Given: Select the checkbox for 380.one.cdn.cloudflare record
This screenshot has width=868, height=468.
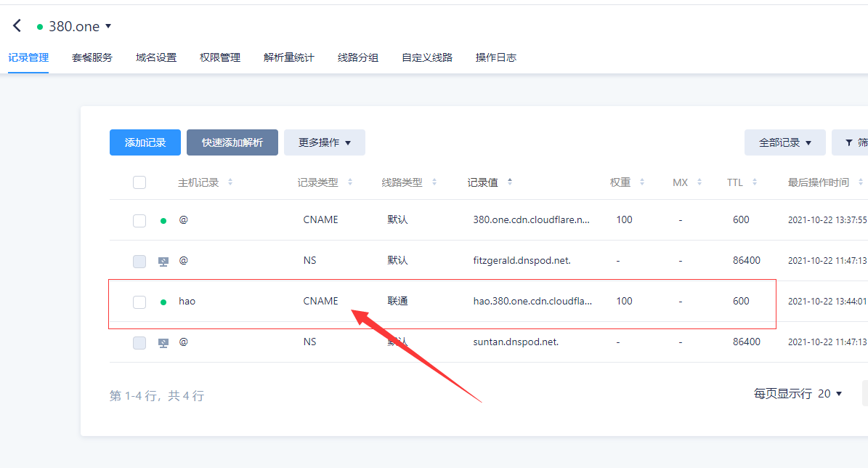Looking at the screenshot, I should pyautogui.click(x=139, y=220).
